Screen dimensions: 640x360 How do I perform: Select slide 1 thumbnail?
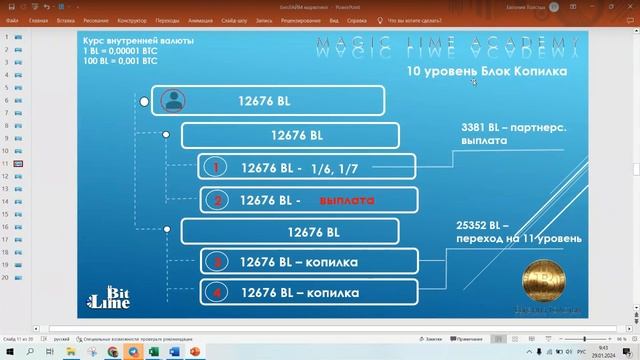[18, 37]
